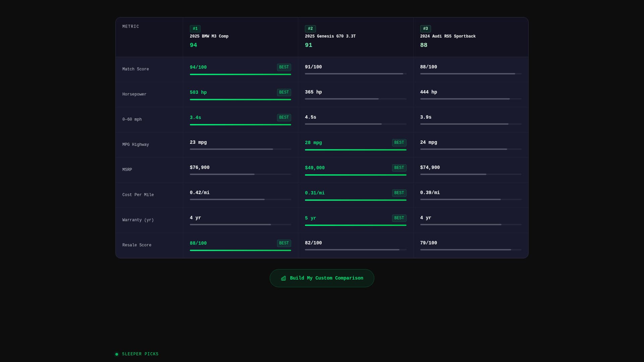The image size is (644, 362).
Task: Click the BEST badge in MSRP row
Action: (x=399, y=168)
